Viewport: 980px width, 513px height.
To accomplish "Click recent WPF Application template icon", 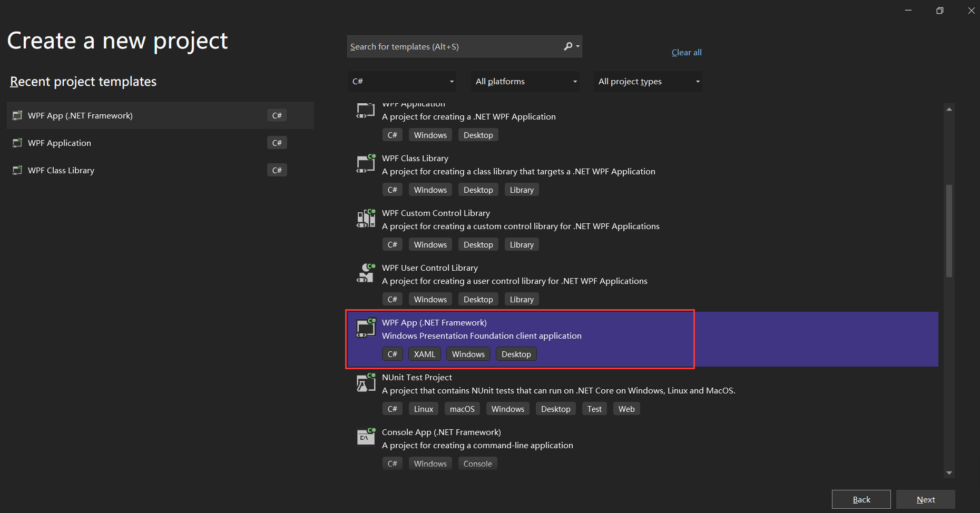I will (17, 143).
